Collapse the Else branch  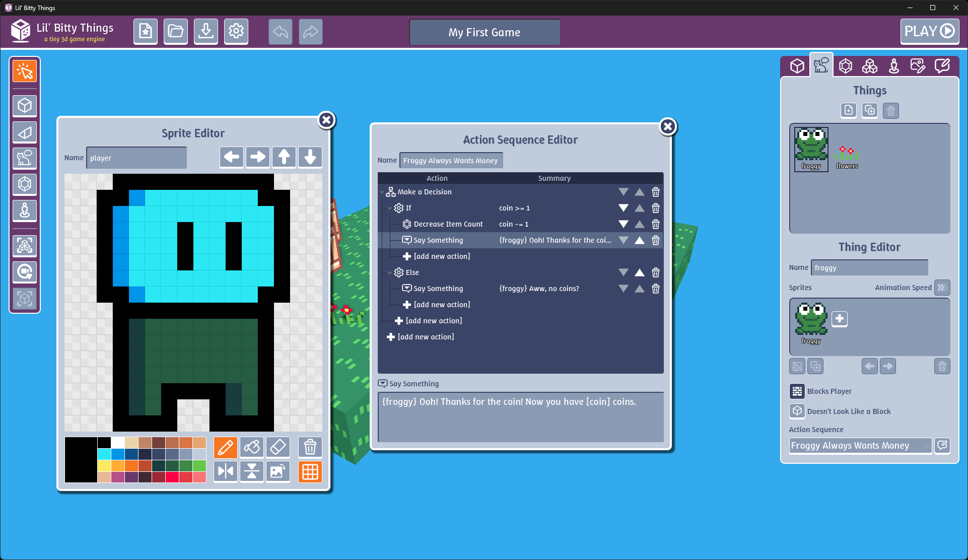coord(389,273)
